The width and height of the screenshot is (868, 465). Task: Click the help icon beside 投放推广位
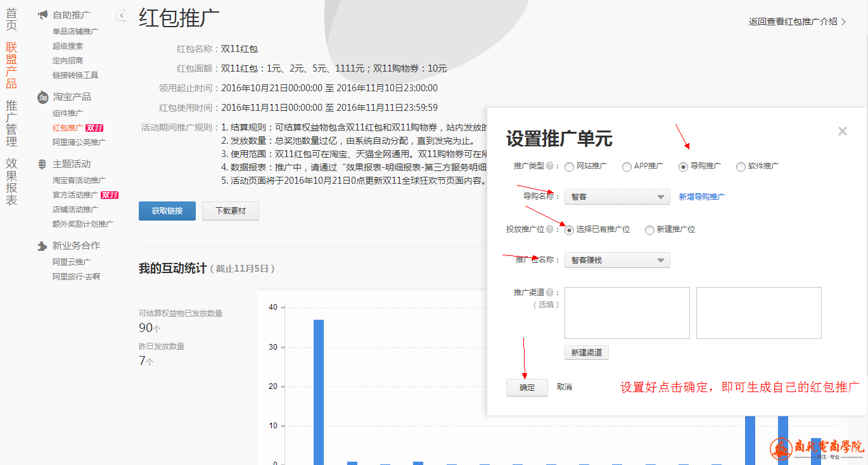pyautogui.click(x=549, y=229)
